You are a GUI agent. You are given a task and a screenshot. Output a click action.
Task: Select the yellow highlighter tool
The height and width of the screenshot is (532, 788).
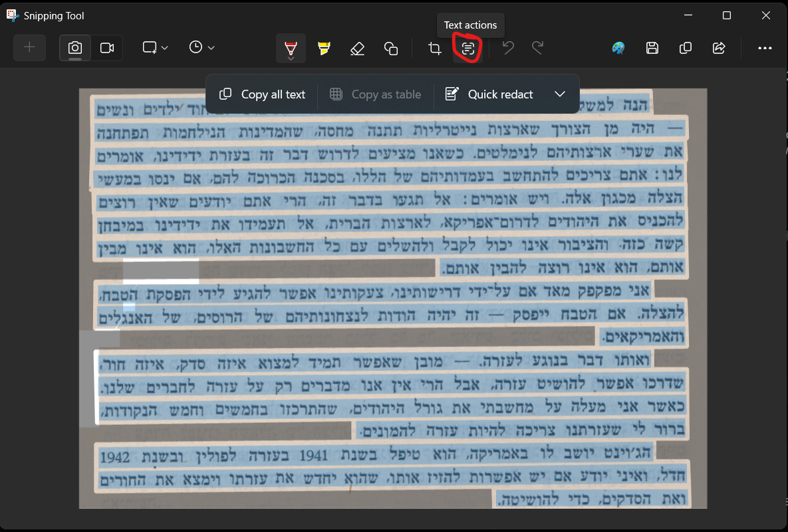pyautogui.click(x=324, y=49)
